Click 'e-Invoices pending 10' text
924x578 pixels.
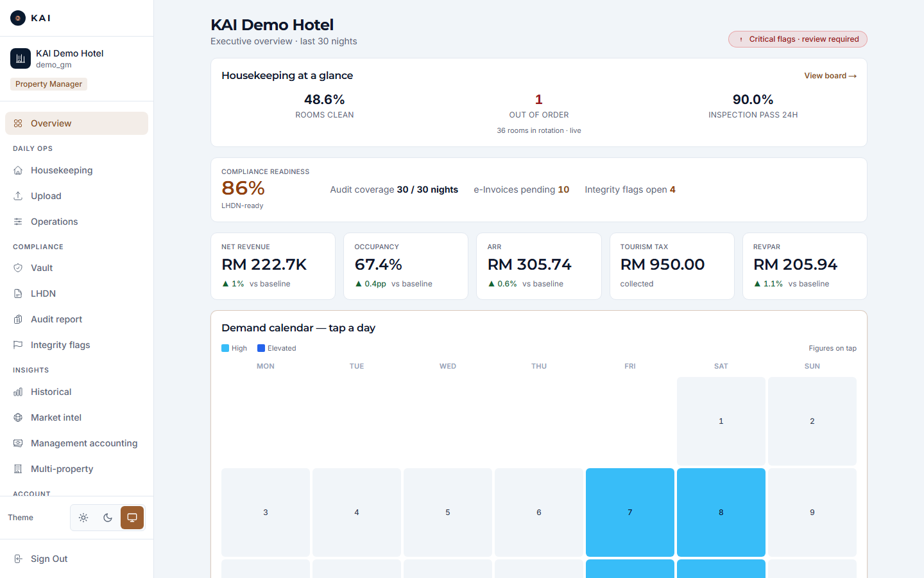click(x=522, y=189)
